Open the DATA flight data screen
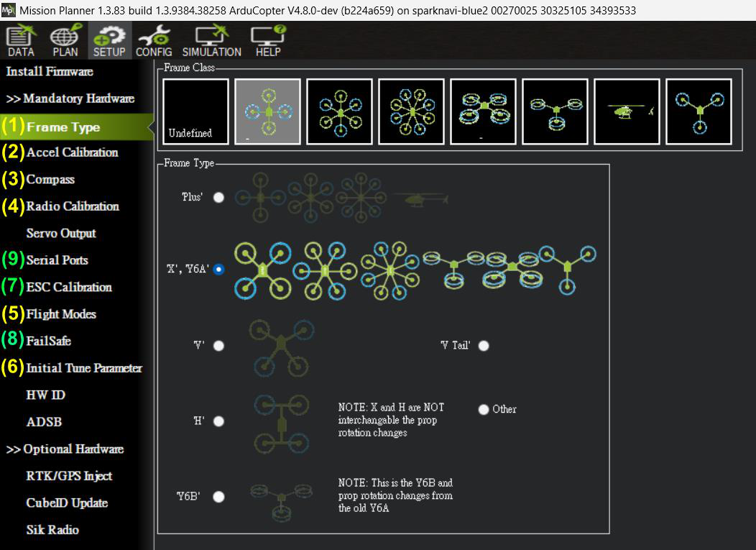This screenshot has width=756, height=550. (21, 41)
